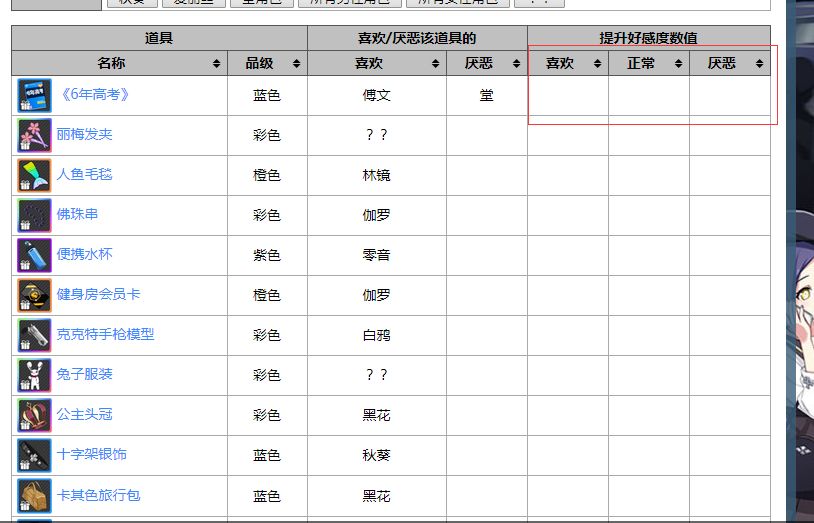Click the 克克特手枪模型 pistol model icon
This screenshot has width=814, height=523.
34,336
